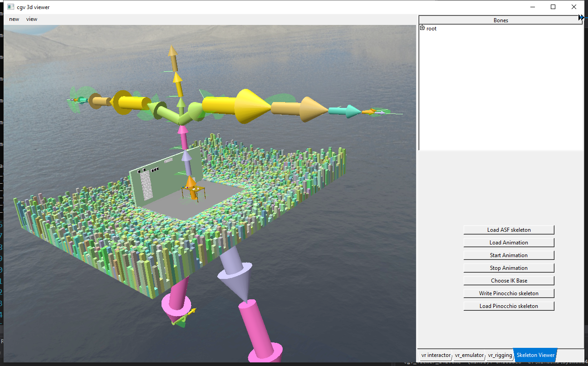Click Choose IK Base button
This screenshot has width=588, height=366.
click(509, 281)
